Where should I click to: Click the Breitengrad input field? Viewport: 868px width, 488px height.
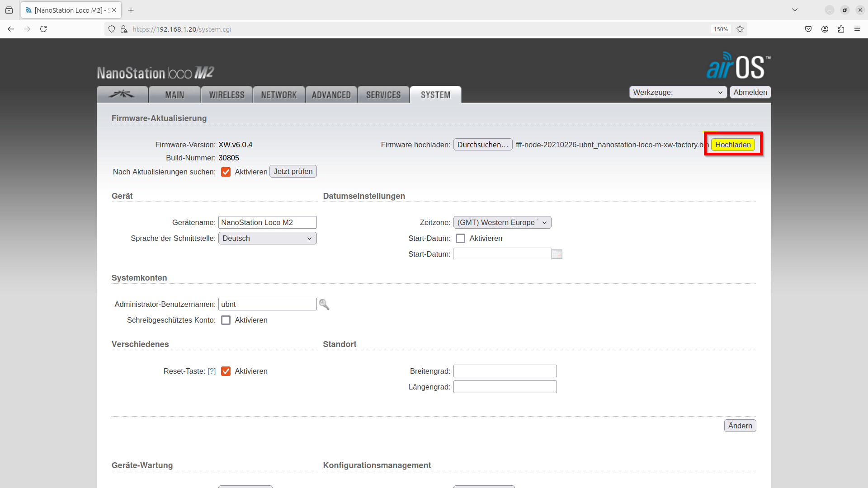pyautogui.click(x=505, y=371)
